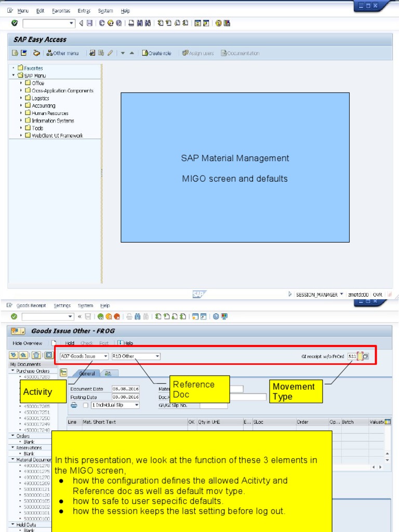
Task: Expand the Accounting folder node
Action: [21, 105]
